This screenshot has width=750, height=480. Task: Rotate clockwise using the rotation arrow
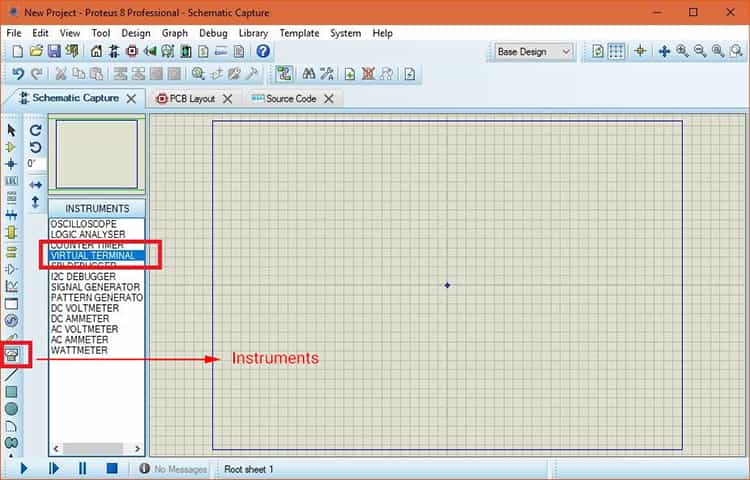click(35, 130)
